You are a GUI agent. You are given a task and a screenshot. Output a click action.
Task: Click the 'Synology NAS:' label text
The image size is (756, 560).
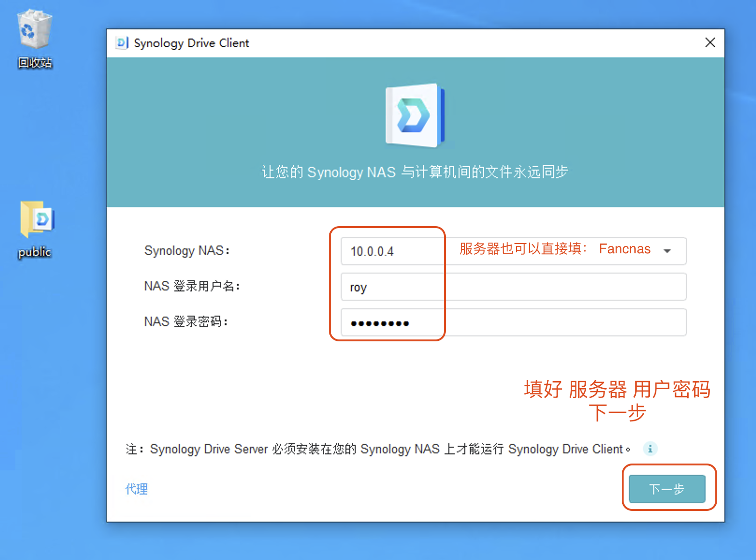[187, 251]
